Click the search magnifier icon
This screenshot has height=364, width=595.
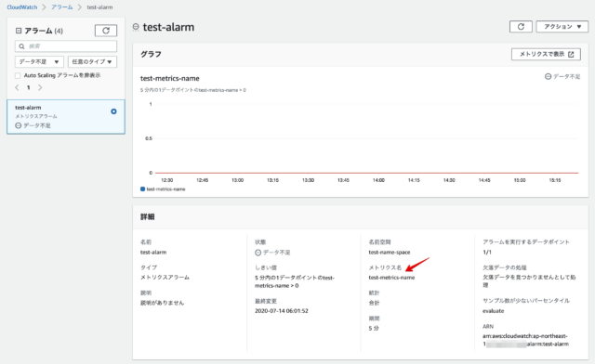tap(21, 46)
